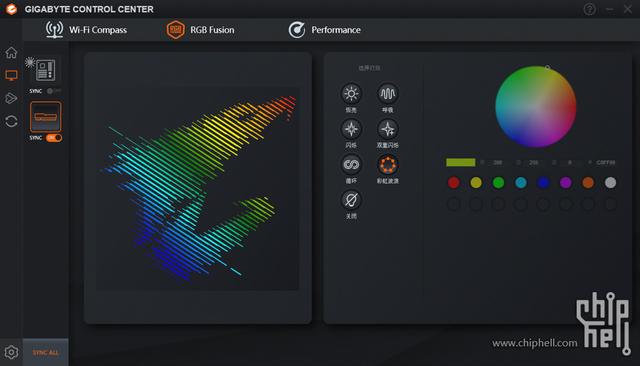Open the circular arrows update icon in sidebar
Viewport: 640px width, 366px height.
(11, 121)
